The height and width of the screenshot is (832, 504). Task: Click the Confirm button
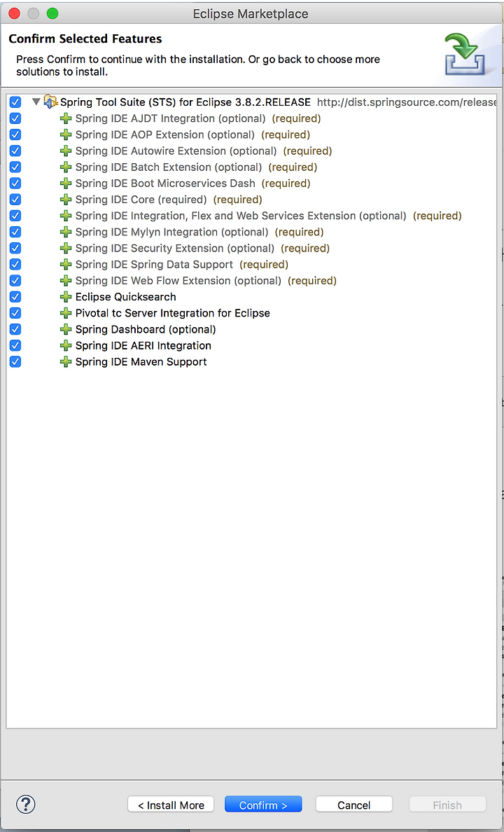pyautogui.click(x=263, y=805)
